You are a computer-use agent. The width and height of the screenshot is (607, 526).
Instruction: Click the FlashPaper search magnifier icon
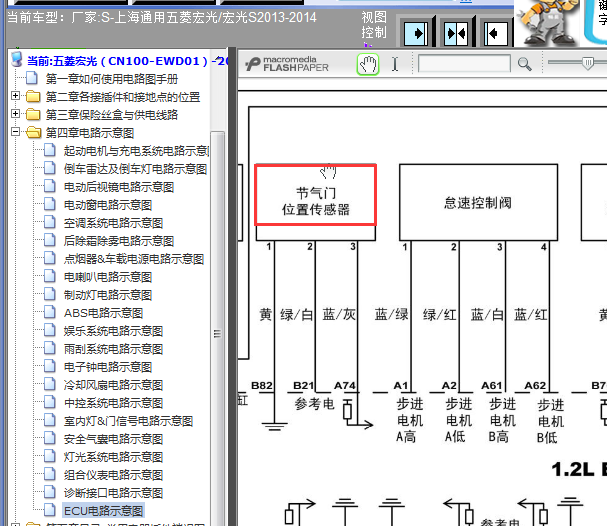tap(525, 64)
